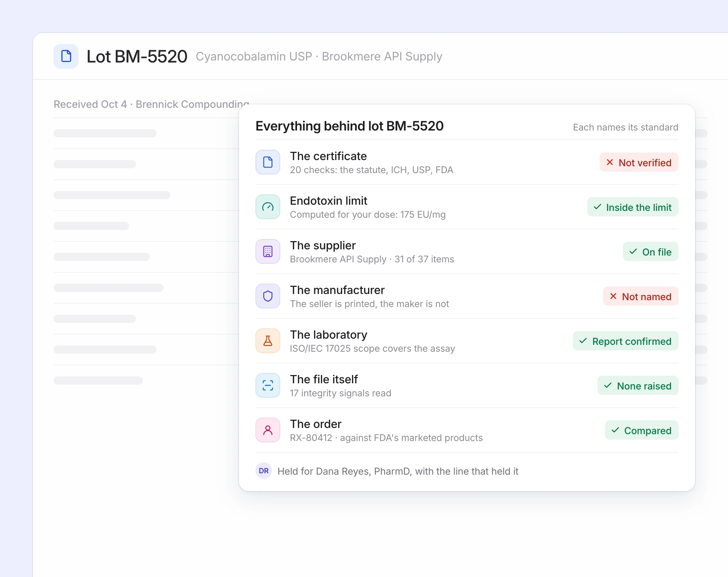Open the Not verified status badge
Image resolution: width=728 pixels, height=577 pixels.
click(639, 162)
